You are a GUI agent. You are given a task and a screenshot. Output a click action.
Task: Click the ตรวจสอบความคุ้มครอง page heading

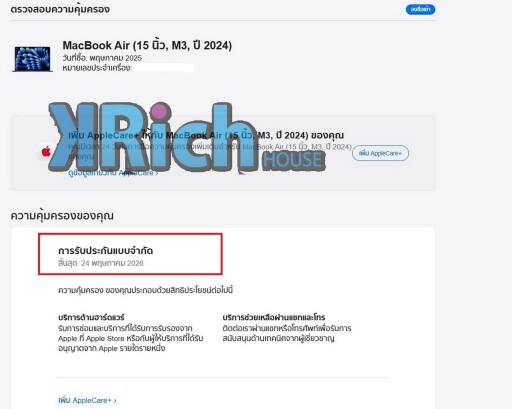(60, 9)
